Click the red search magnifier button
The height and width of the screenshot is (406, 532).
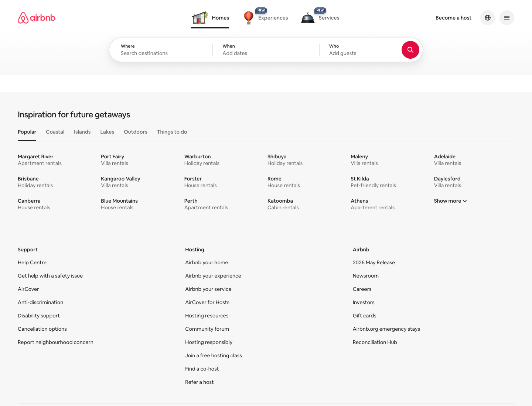[x=410, y=50]
